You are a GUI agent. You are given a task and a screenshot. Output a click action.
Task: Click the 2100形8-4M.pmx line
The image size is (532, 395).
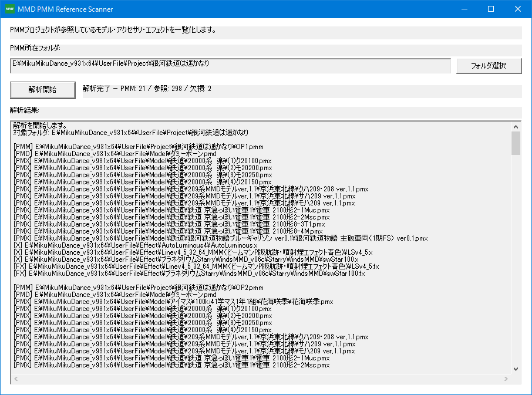pos(168,231)
